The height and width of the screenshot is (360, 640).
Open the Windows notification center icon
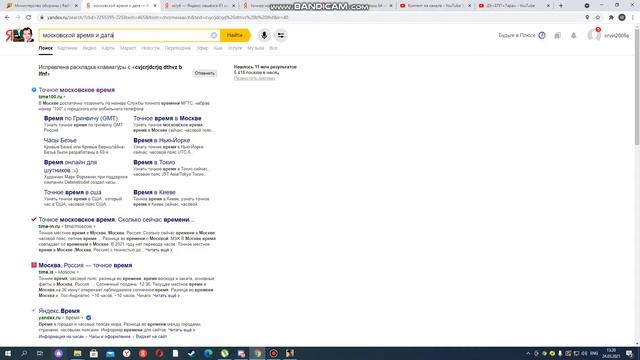click(630, 353)
